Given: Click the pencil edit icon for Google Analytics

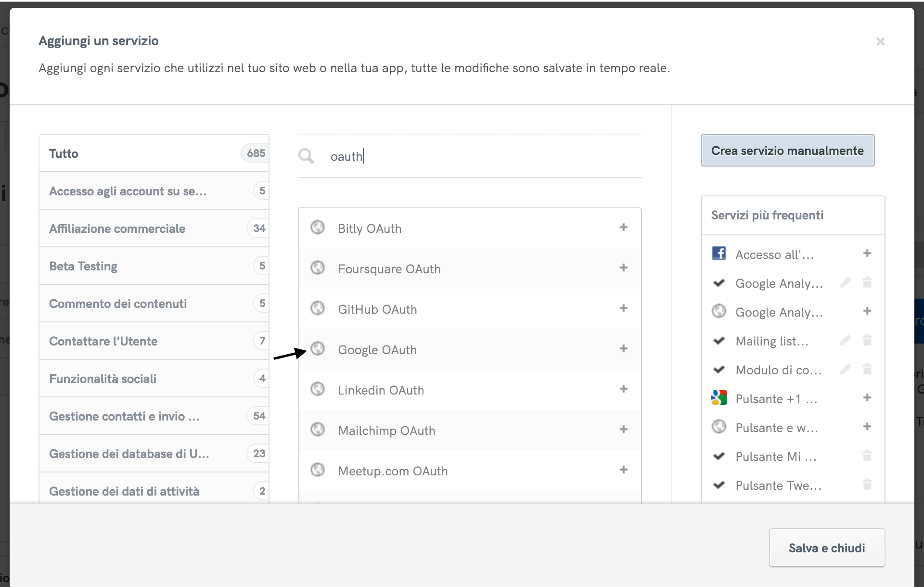Looking at the screenshot, I should point(846,283).
